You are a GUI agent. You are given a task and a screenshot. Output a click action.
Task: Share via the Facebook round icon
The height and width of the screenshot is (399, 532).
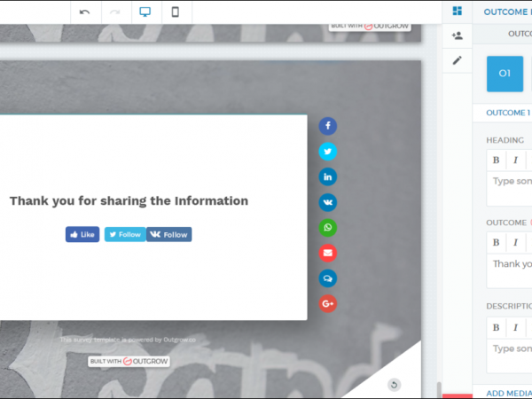coord(328,126)
